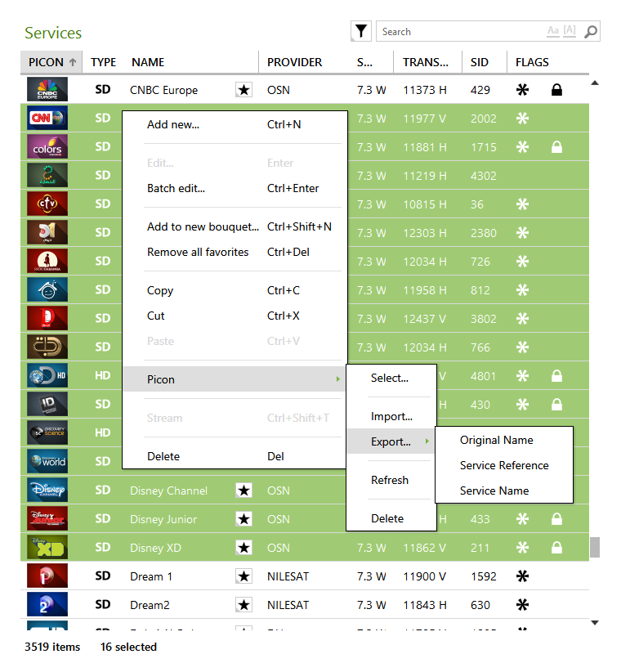This screenshot has width=621, height=672.
Task: Click the Colors channel picon
Action: 47,147
